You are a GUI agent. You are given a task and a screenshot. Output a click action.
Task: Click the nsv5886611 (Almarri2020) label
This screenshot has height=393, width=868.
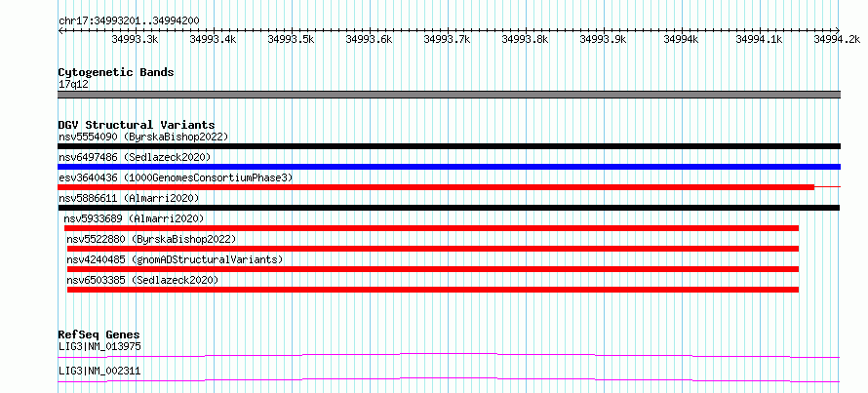(x=129, y=198)
